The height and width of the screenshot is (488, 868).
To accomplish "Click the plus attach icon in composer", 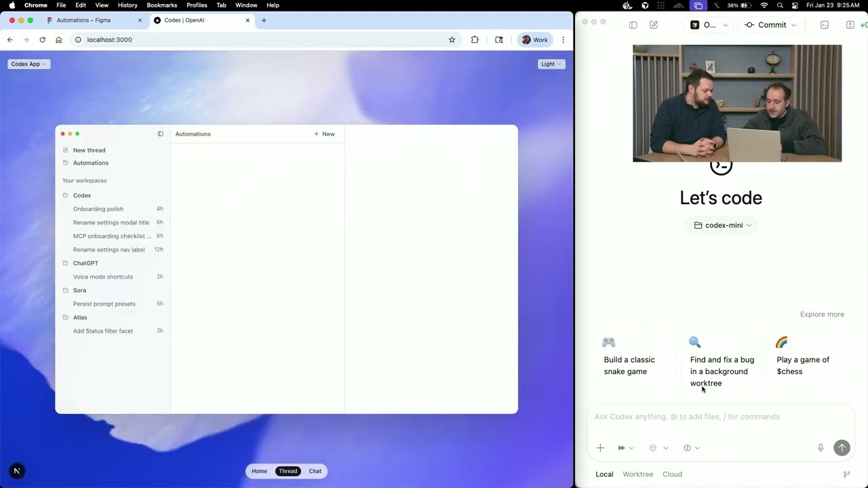I will (600, 448).
